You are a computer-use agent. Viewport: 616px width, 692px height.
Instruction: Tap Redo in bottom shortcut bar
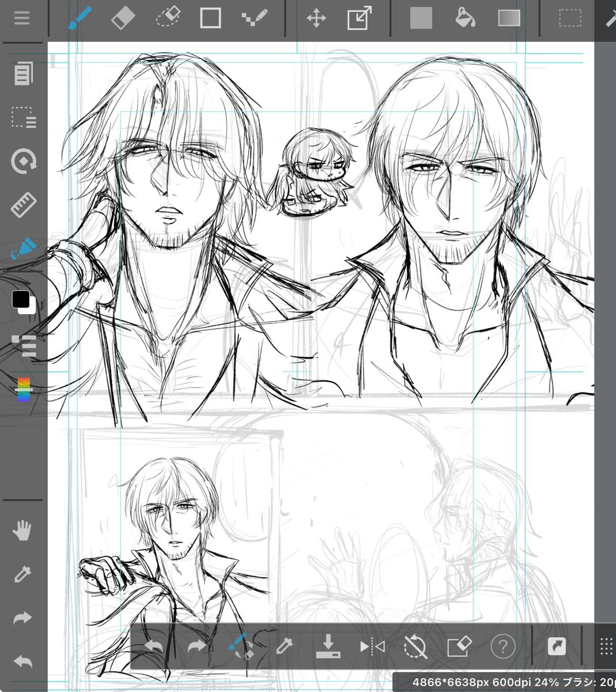(196, 646)
